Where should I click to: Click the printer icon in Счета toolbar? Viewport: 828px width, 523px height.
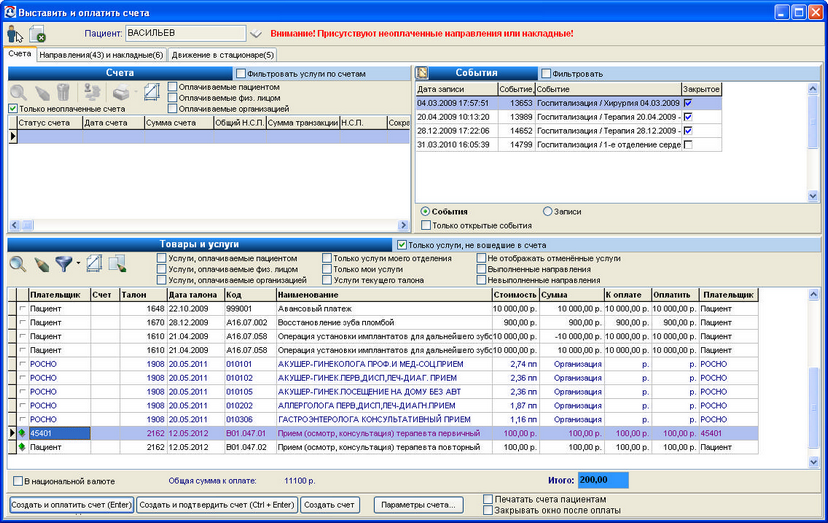pyautogui.click(x=121, y=92)
